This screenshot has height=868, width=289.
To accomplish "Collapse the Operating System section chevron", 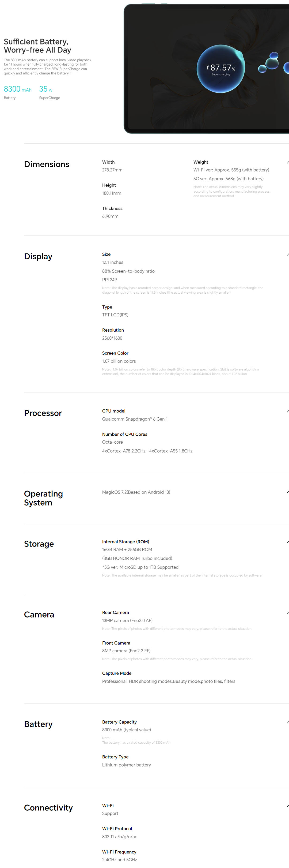I will point(287,492).
